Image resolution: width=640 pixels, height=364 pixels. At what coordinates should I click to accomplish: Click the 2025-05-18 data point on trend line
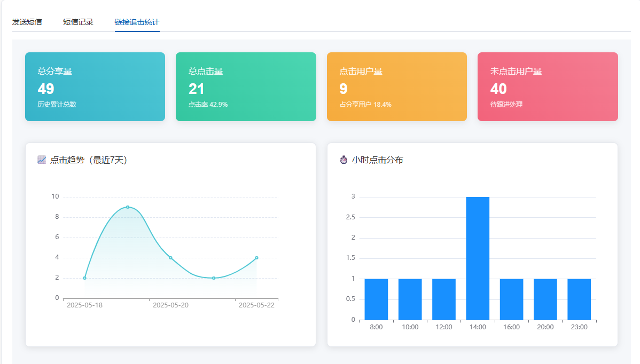pyautogui.click(x=84, y=278)
